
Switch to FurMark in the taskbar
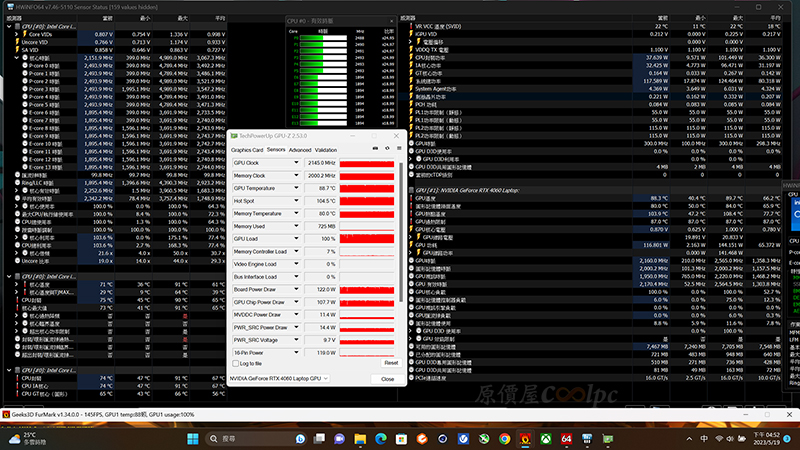coord(525,439)
